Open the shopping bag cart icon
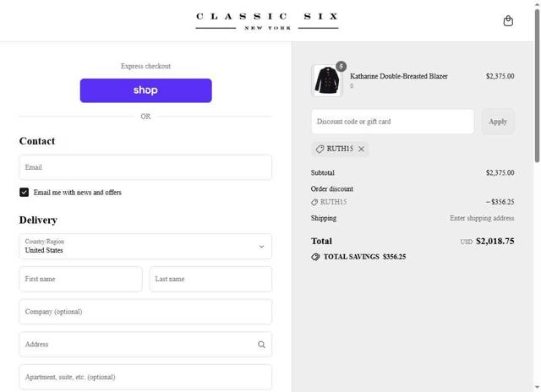The width and height of the screenshot is (541, 392). coord(508,21)
